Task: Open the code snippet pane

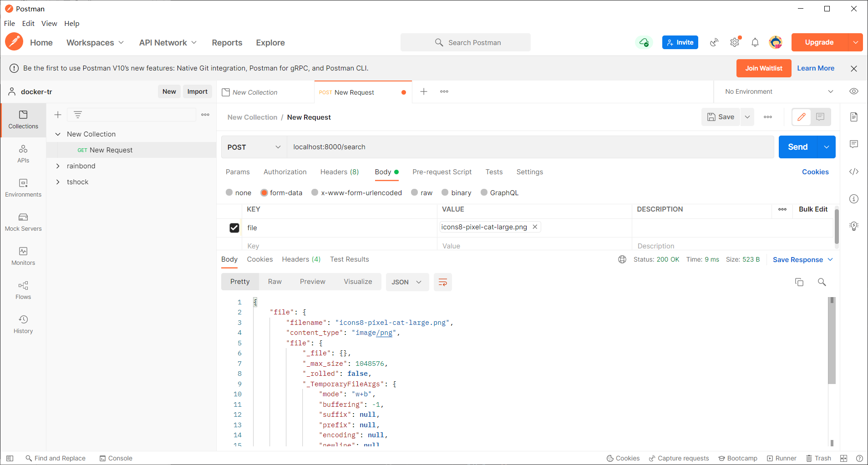Action: [854, 172]
